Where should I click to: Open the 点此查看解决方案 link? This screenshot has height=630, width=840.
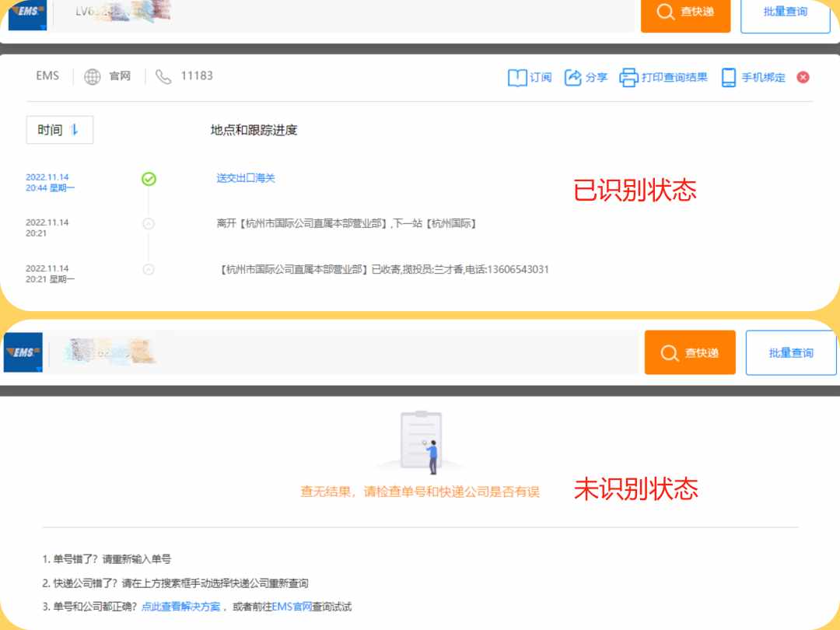(x=181, y=607)
